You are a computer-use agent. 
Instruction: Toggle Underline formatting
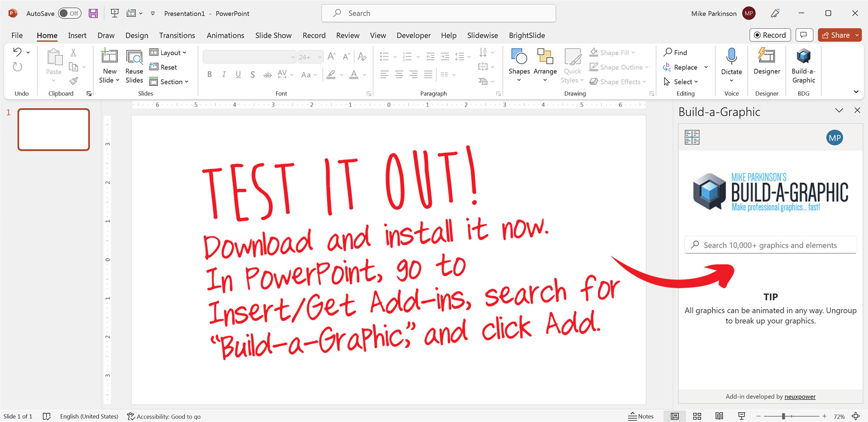coord(238,74)
